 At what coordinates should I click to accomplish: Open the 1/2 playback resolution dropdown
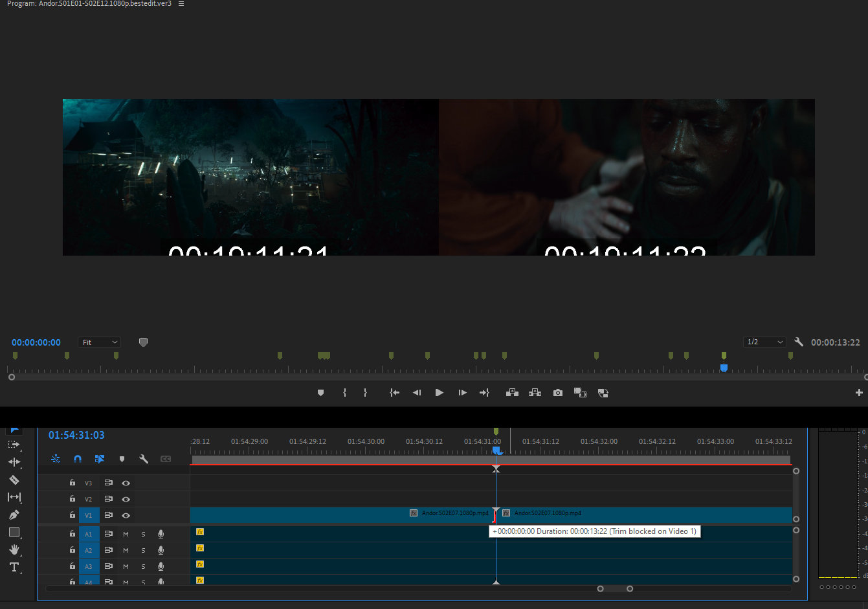[x=765, y=342]
